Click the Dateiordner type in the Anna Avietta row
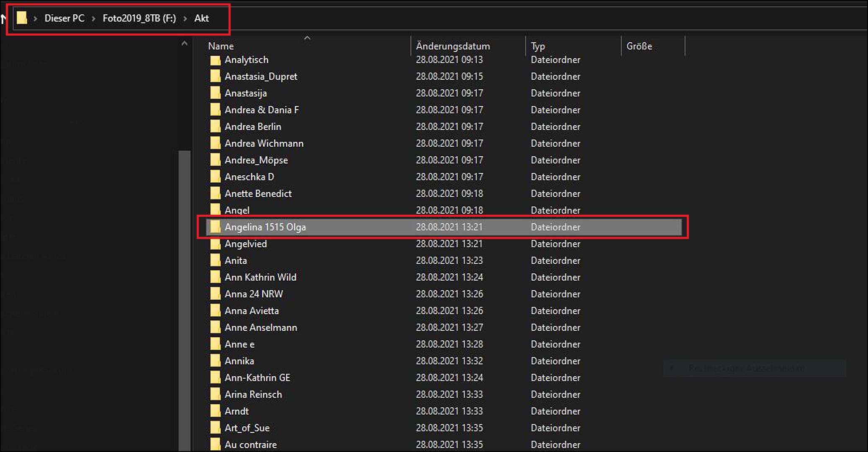Viewport: 868px width, 452px height. (555, 311)
